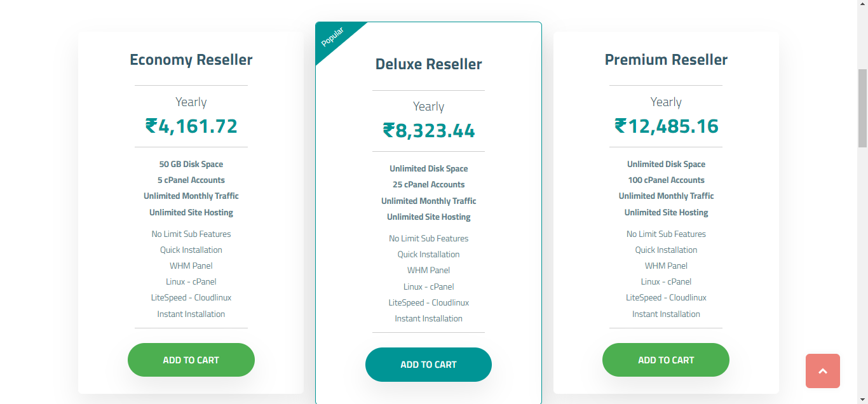Click the Premium Reseller ADD TO CART button
868x404 pixels.
tap(665, 360)
